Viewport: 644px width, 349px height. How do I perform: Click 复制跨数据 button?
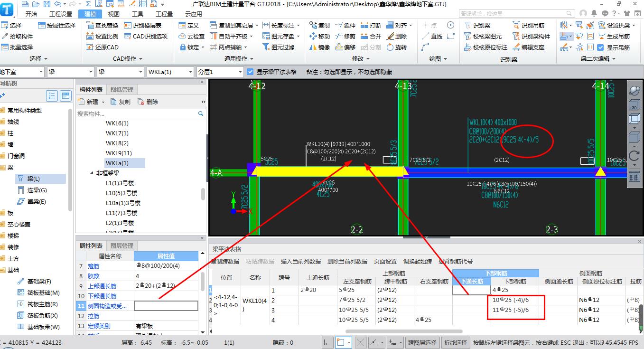[x=225, y=261]
